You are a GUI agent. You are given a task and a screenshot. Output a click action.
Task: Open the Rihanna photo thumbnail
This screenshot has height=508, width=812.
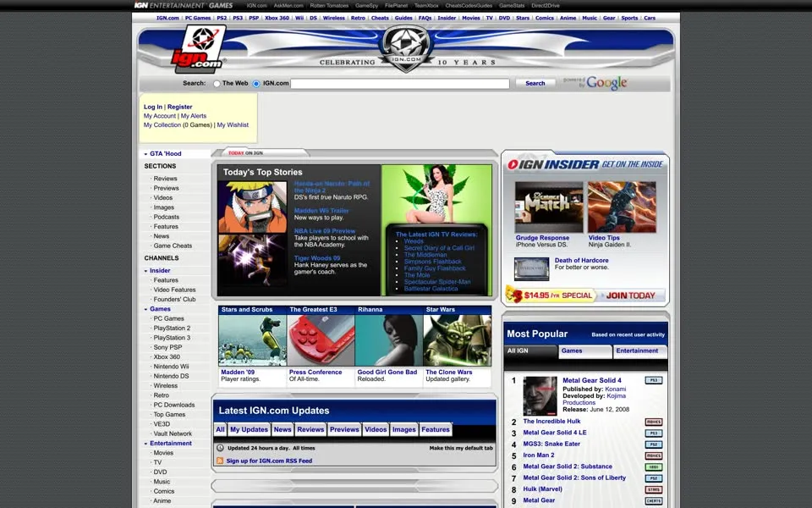pos(389,340)
